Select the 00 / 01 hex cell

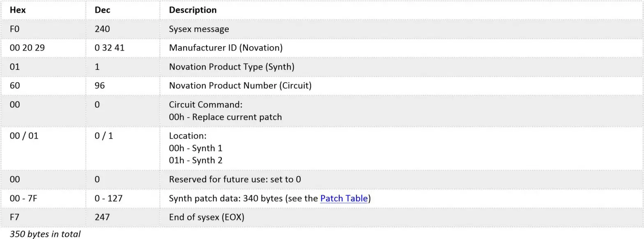point(24,136)
